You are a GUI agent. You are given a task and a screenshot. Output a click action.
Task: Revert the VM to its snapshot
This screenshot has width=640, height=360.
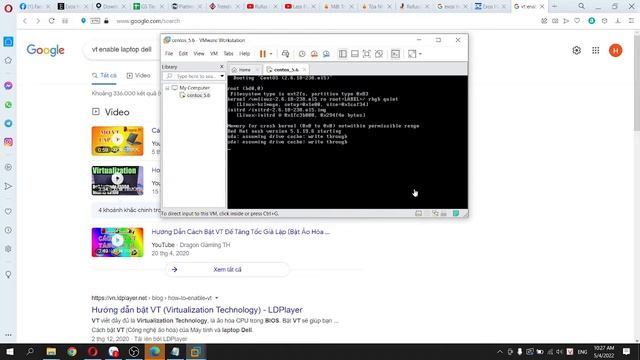pyautogui.click(x=314, y=54)
